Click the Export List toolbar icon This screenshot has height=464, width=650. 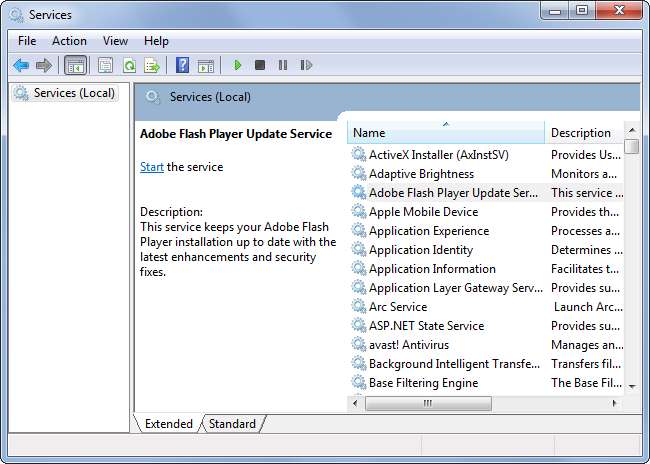[x=152, y=65]
